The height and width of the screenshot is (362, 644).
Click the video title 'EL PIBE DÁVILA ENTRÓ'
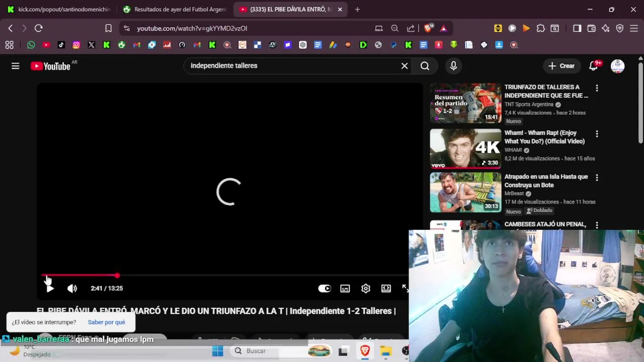(x=216, y=311)
